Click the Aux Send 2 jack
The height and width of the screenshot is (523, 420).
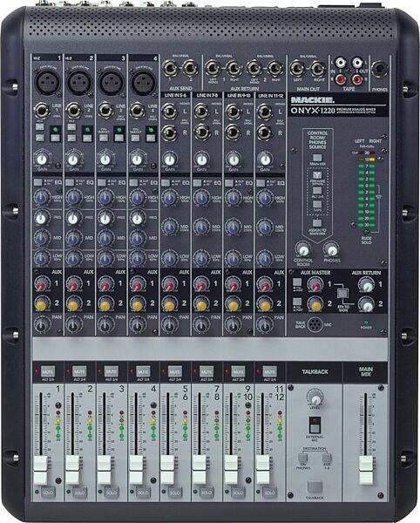[191, 68]
